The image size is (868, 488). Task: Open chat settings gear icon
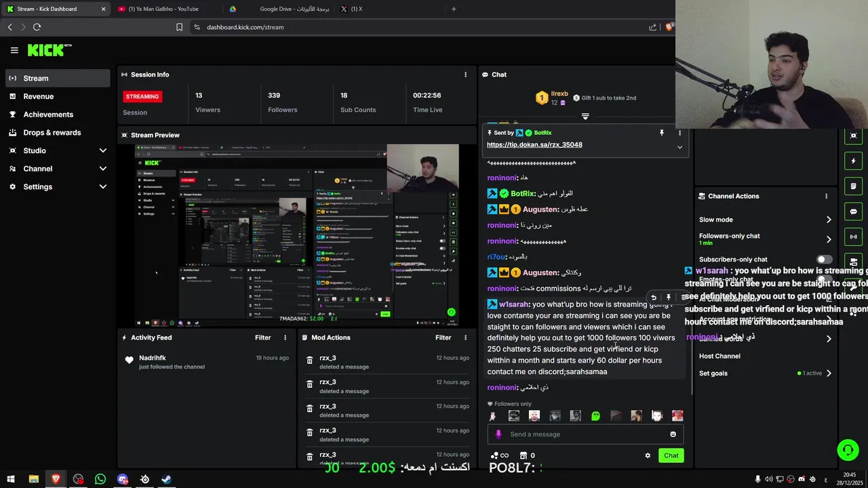(648, 455)
